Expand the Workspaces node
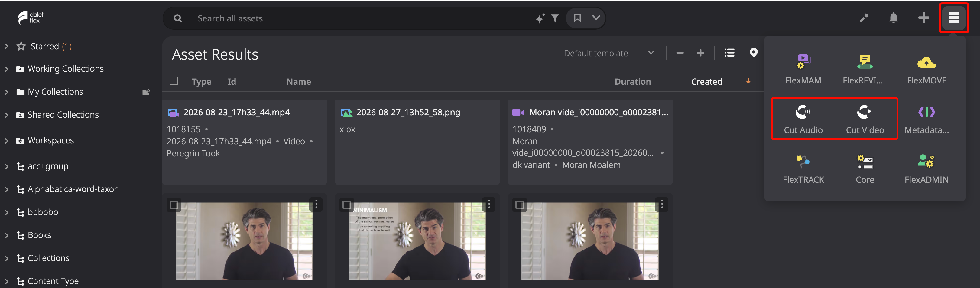This screenshot has width=980, height=288. pyautogui.click(x=6, y=141)
